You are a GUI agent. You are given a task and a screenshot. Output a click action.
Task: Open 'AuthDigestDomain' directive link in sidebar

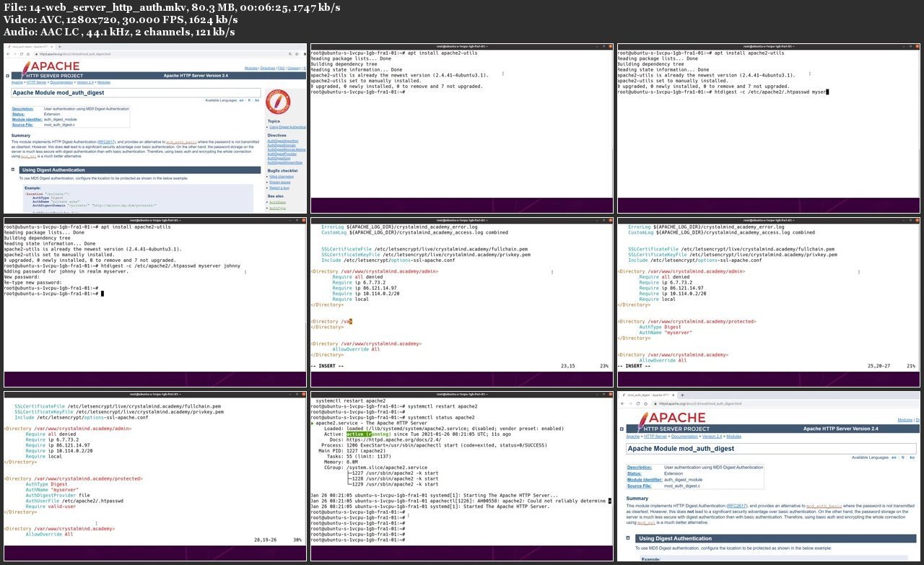[282, 145]
